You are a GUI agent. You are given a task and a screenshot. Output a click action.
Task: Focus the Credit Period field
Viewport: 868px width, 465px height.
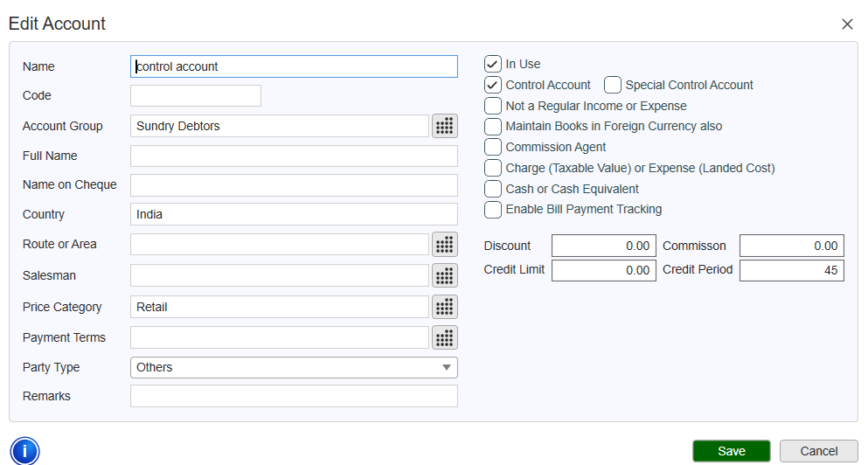791,270
